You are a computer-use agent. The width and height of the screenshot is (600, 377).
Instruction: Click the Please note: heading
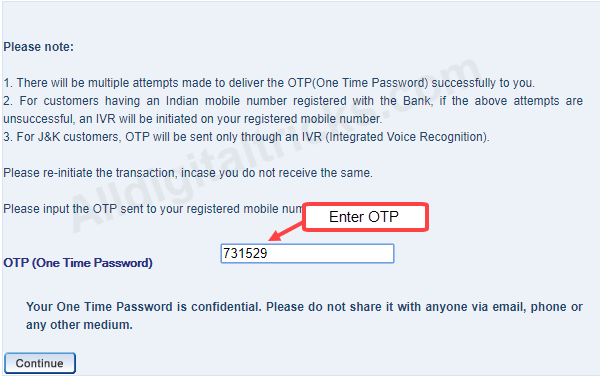(38, 47)
